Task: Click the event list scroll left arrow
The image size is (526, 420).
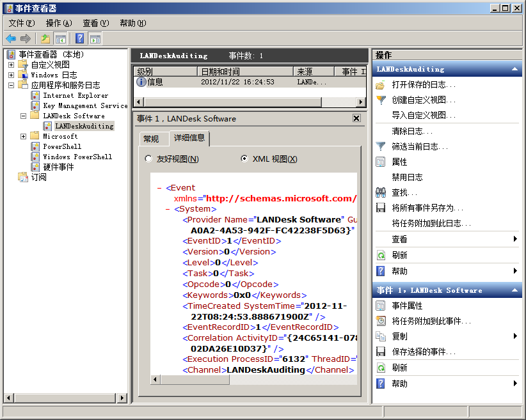Action: click(139, 102)
